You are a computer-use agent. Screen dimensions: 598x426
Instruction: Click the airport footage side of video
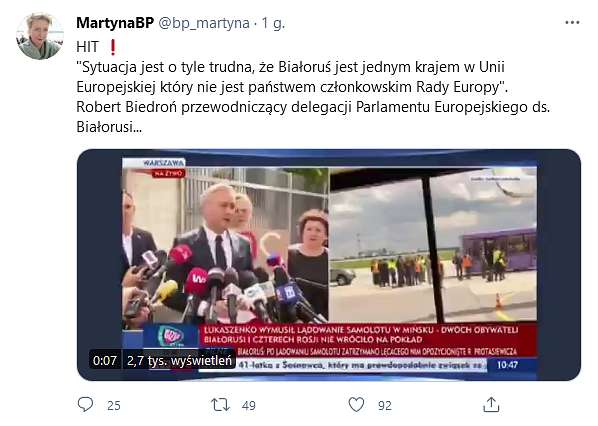click(x=433, y=244)
